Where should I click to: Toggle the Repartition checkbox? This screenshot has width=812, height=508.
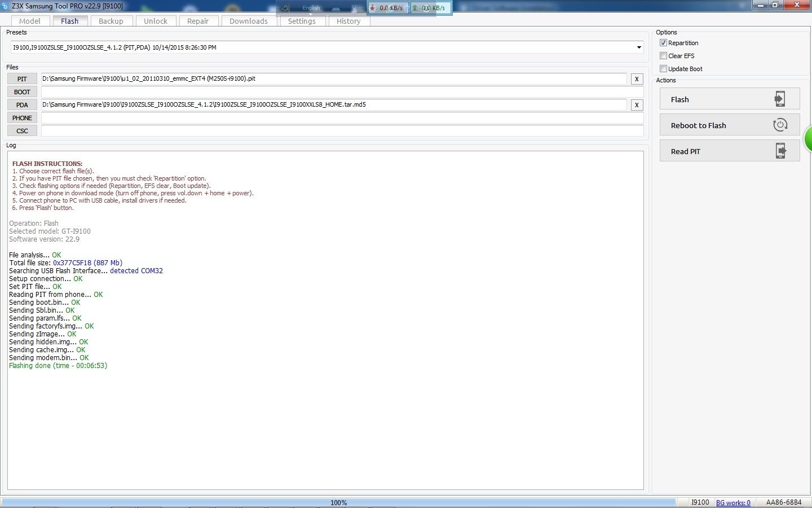(x=663, y=43)
